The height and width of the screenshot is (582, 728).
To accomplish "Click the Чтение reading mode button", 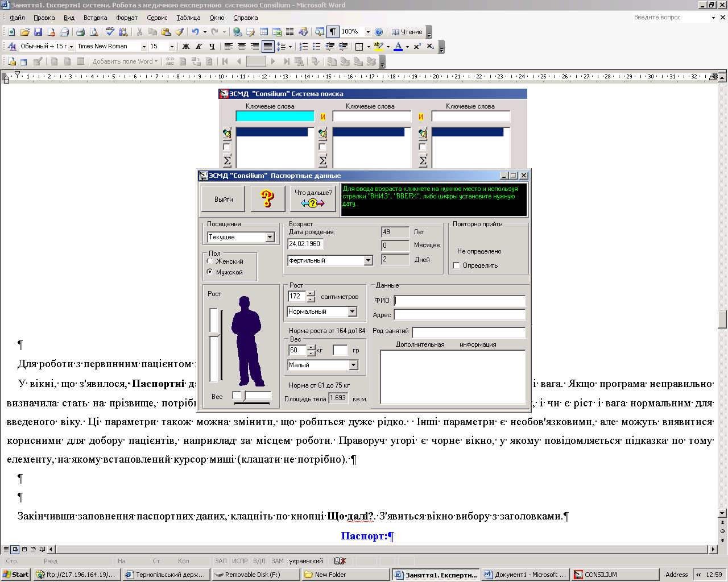I will (x=407, y=32).
